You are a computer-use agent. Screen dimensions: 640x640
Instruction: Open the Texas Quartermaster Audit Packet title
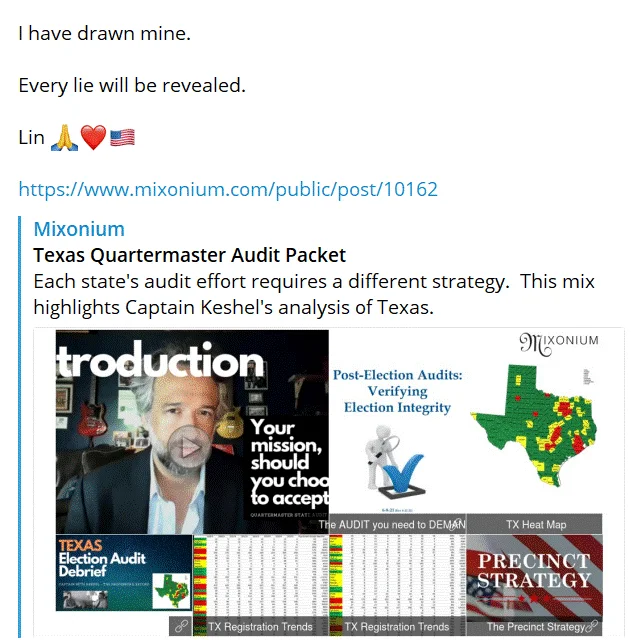[x=189, y=255]
